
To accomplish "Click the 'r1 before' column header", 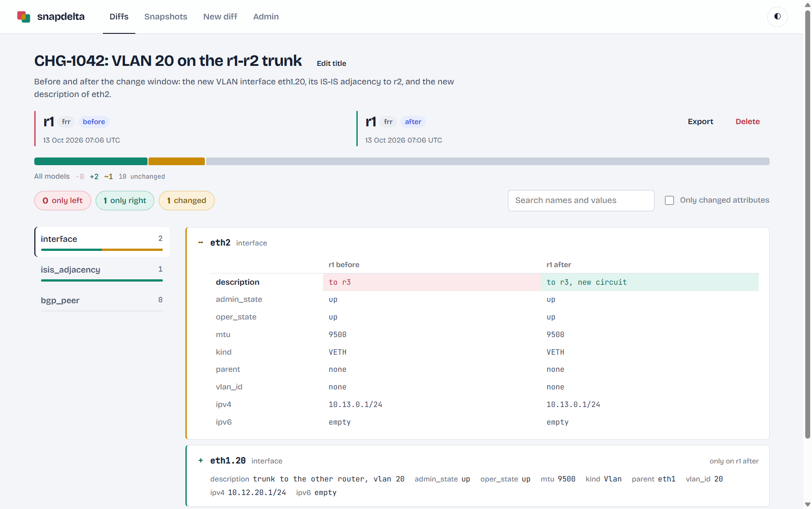I will [x=344, y=265].
